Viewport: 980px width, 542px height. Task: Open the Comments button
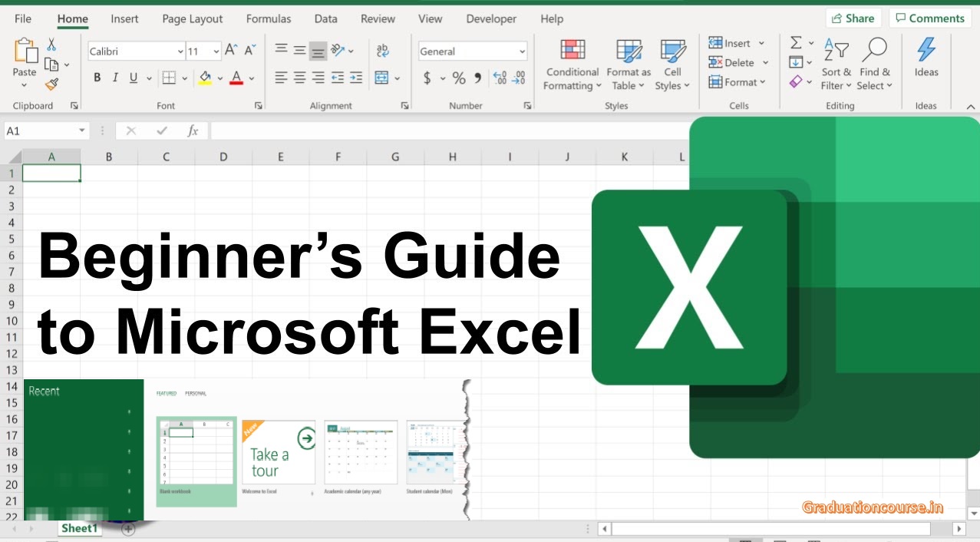tap(929, 18)
